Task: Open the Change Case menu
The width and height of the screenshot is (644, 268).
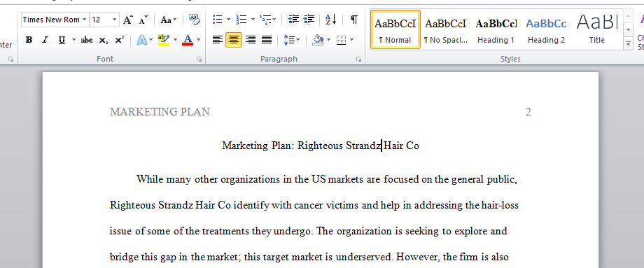Action: click(169, 20)
